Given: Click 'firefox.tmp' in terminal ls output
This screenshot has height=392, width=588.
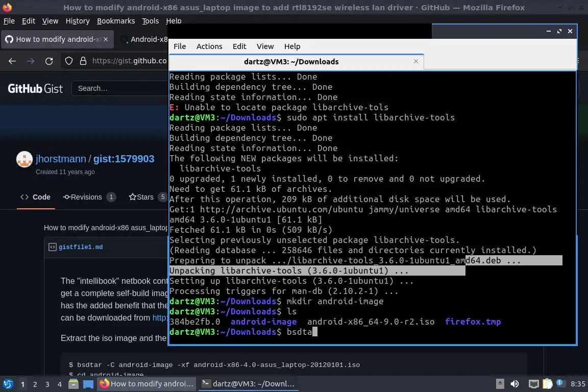Looking at the screenshot, I should click(x=473, y=322).
